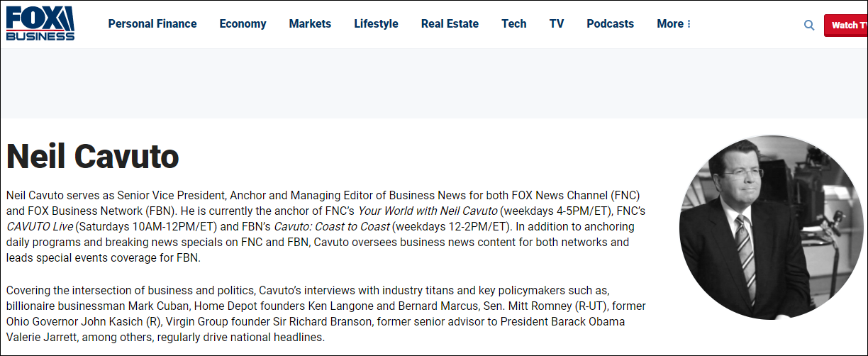Open the Personal Finance section
Viewport: 868px width, 356px height.
pyautogui.click(x=152, y=24)
